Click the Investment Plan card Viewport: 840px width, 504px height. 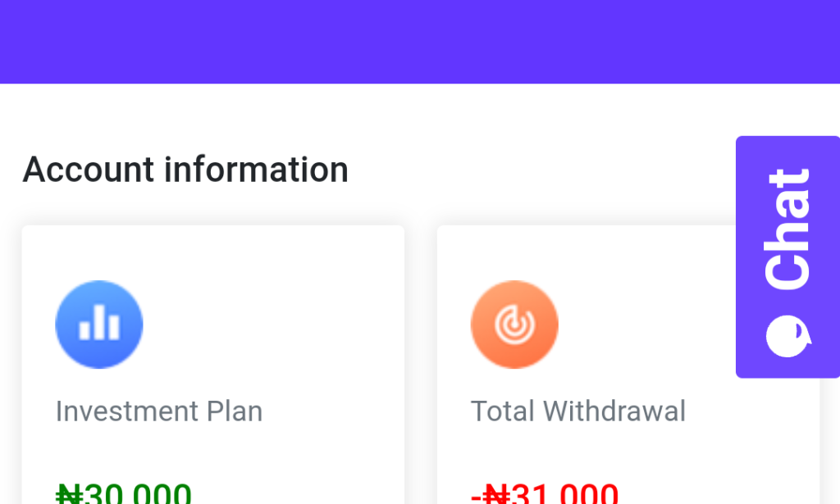point(213,361)
